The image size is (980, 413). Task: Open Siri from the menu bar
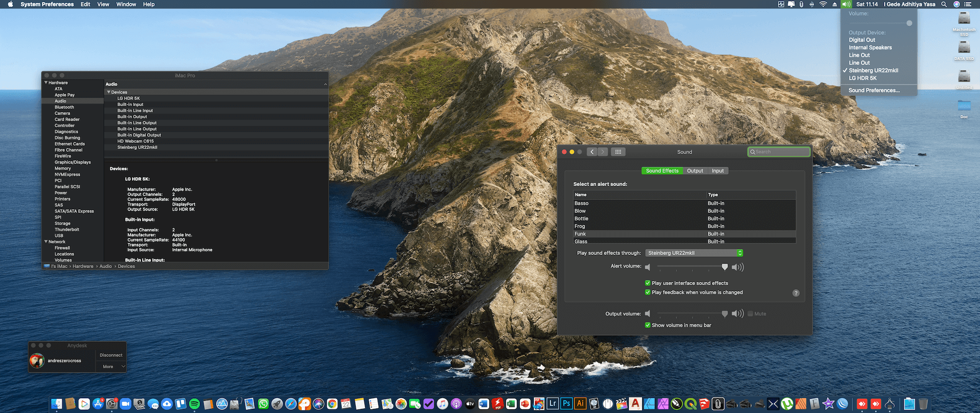(x=957, y=4)
